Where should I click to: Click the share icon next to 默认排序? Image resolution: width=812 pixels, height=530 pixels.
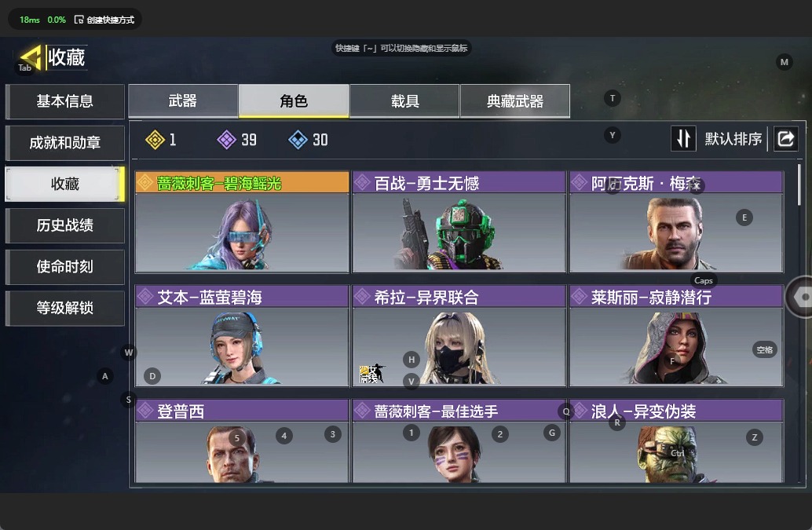(785, 139)
